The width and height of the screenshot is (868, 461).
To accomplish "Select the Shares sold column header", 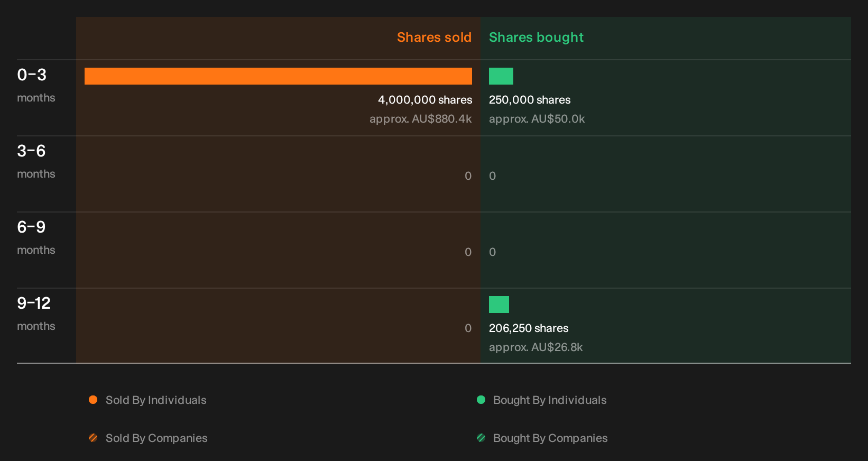I will click(434, 38).
